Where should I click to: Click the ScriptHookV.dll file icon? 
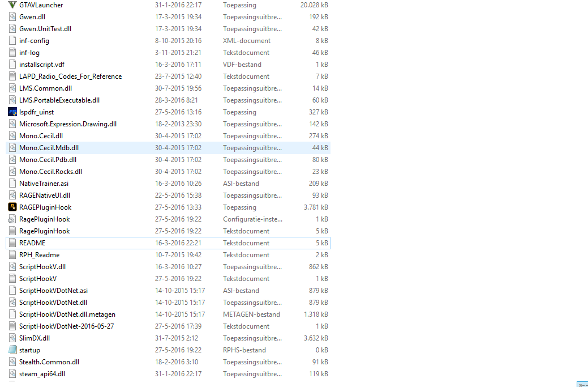[x=12, y=266]
